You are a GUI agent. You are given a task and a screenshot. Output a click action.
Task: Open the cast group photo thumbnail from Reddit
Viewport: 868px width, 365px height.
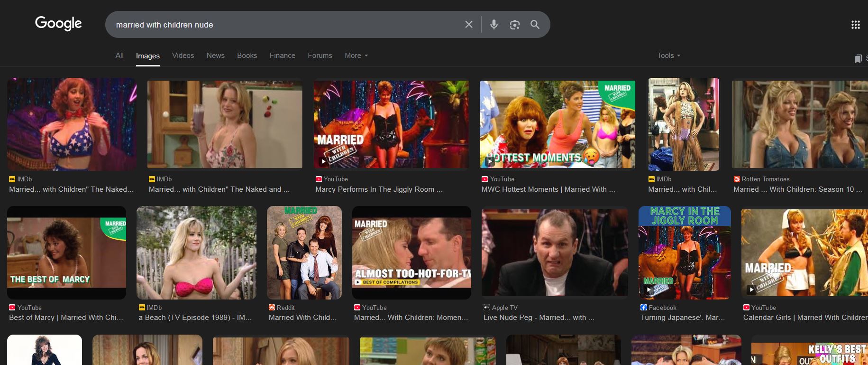(304, 253)
